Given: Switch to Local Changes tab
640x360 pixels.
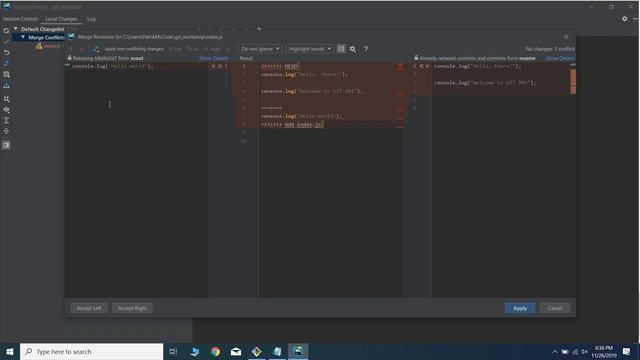Looking at the screenshot, I should coord(61,19).
